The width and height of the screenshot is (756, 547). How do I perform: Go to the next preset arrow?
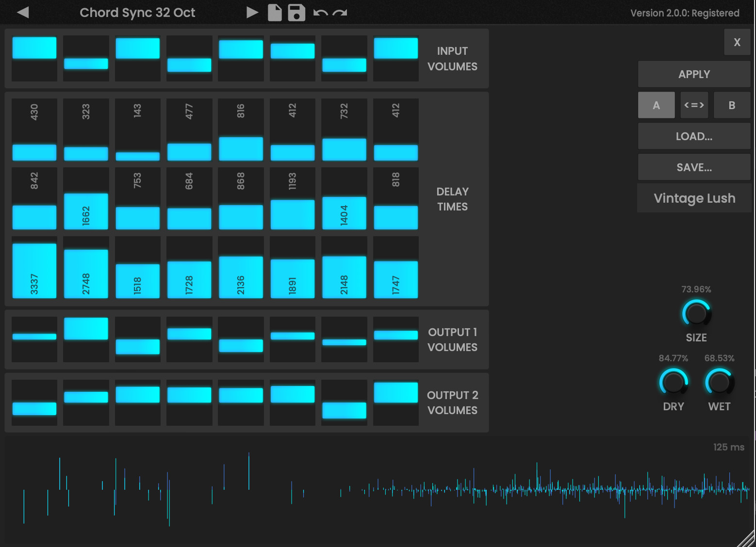coord(252,13)
